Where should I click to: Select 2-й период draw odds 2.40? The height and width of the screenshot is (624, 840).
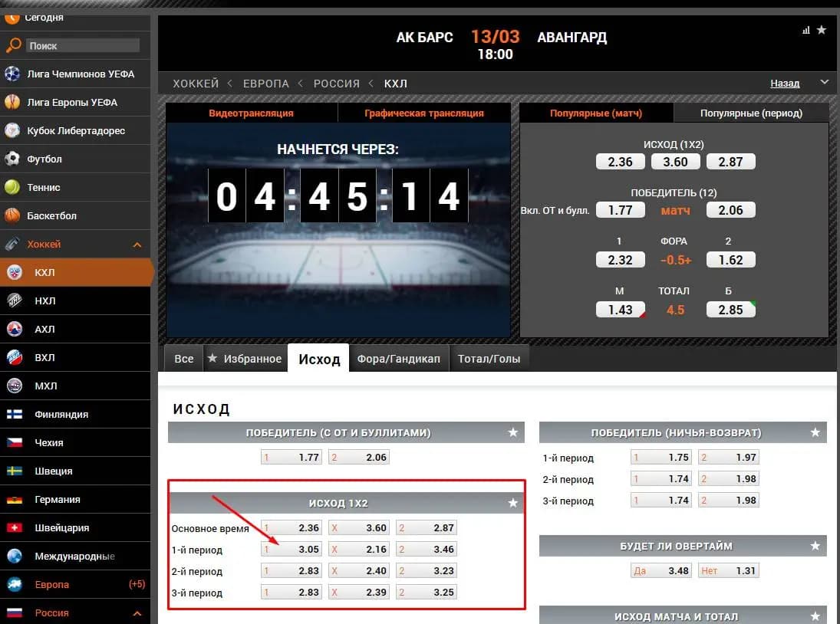359,570
